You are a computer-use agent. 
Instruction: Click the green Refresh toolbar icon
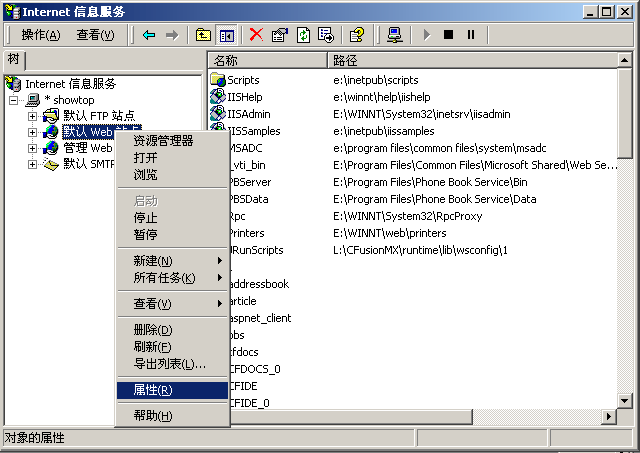point(302,35)
